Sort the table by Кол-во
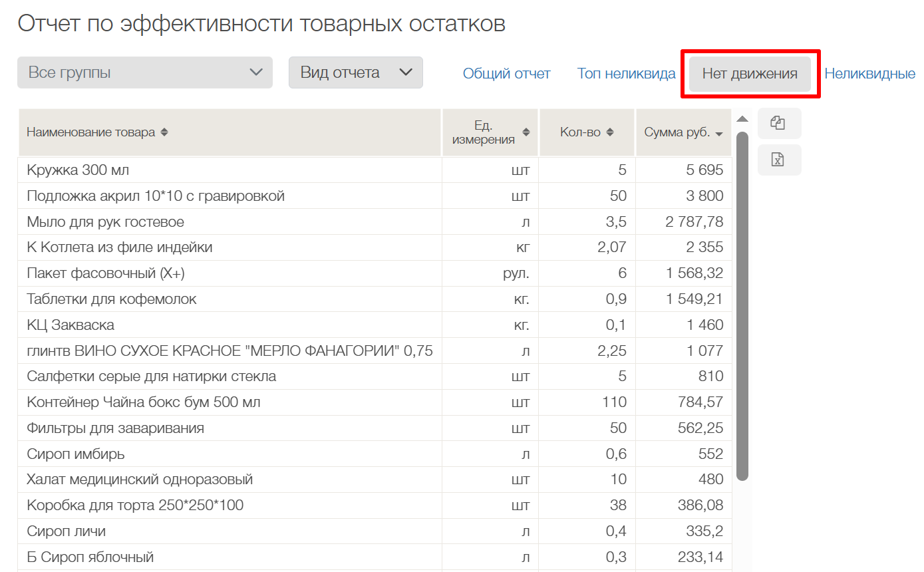The image size is (924, 572). [610, 132]
